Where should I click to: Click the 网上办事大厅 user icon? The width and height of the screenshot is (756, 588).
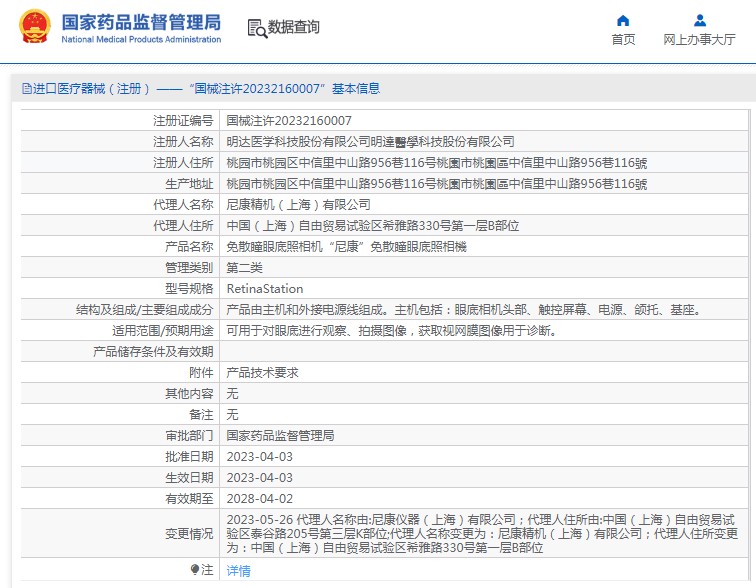tap(700, 20)
